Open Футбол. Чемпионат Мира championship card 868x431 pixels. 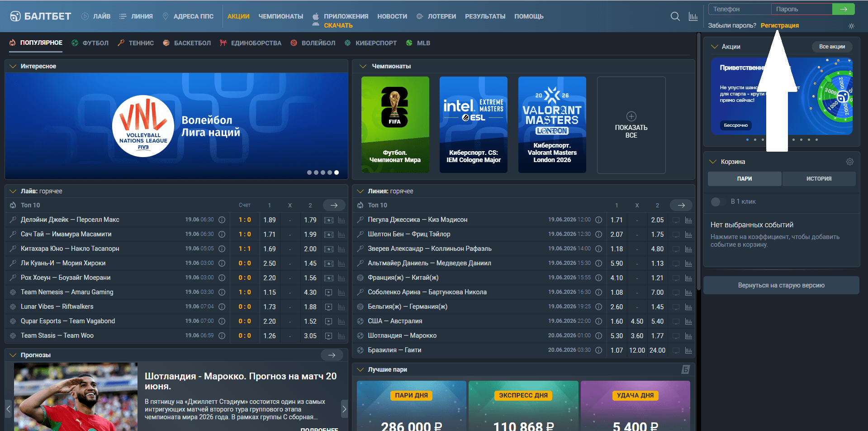395,125
